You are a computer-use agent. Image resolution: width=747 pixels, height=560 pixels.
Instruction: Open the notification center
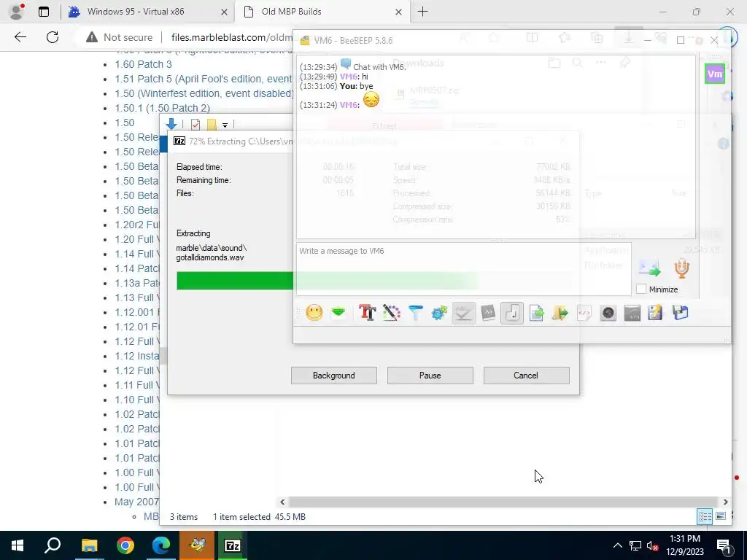(x=724, y=545)
